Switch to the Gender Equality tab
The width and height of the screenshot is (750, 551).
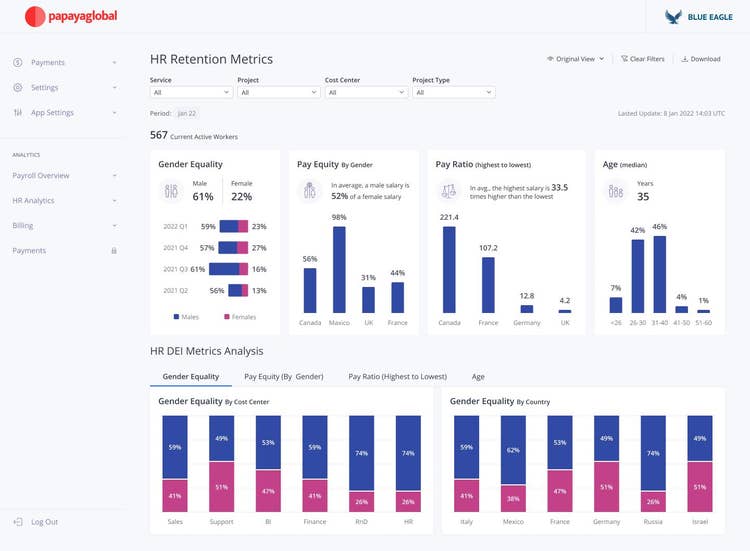191,376
